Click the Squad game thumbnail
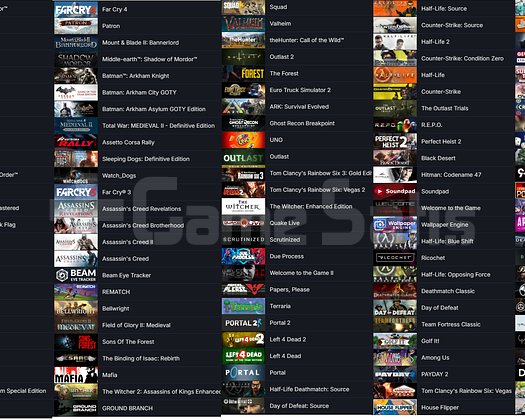 click(x=243, y=7)
